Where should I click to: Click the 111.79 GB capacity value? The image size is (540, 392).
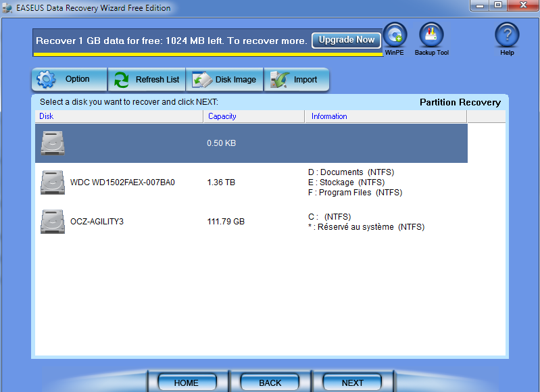pyautogui.click(x=226, y=222)
